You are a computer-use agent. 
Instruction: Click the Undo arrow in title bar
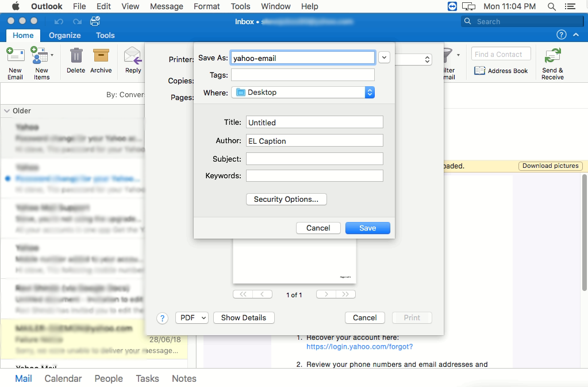[59, 22]
